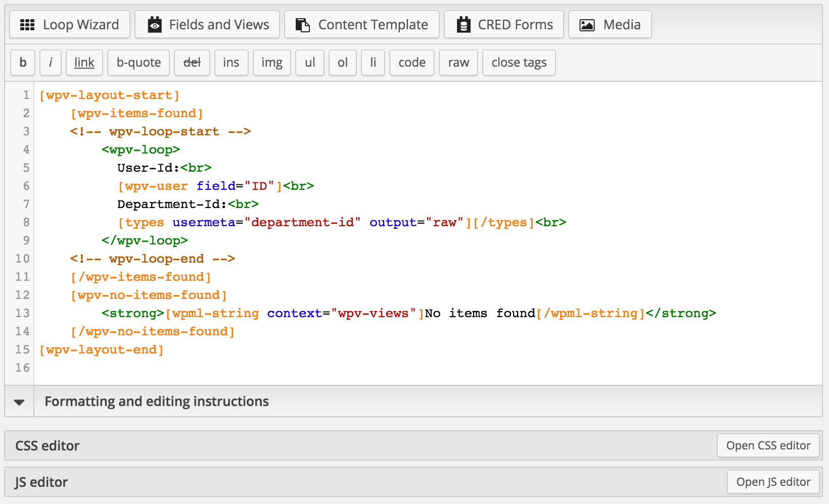Click line number 13 in the gutter
This screenshot has height=504, width=829.
[x=22, y=313]
